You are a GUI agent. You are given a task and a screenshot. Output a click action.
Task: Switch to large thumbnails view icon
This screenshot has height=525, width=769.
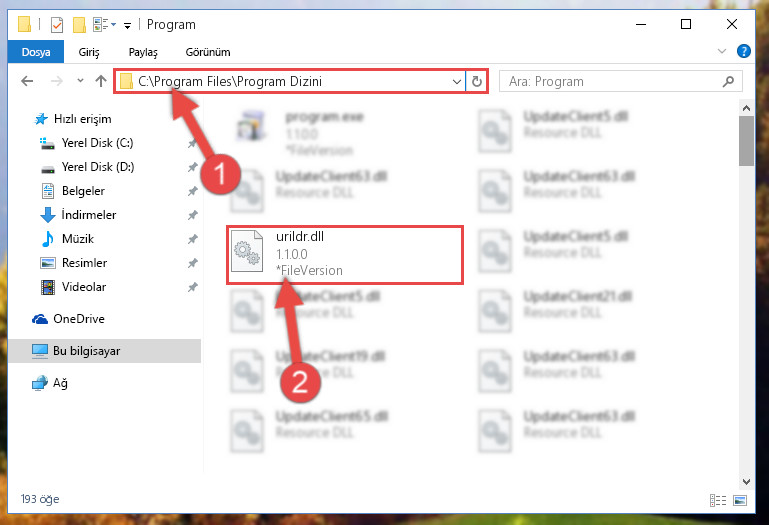click(x=740, y=500)
